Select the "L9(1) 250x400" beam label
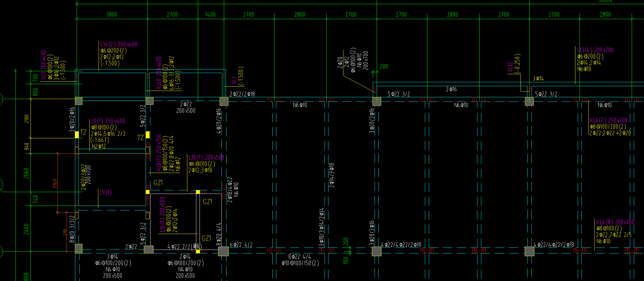The width and height of the screenshot is (644, 281). coord(108,121)
